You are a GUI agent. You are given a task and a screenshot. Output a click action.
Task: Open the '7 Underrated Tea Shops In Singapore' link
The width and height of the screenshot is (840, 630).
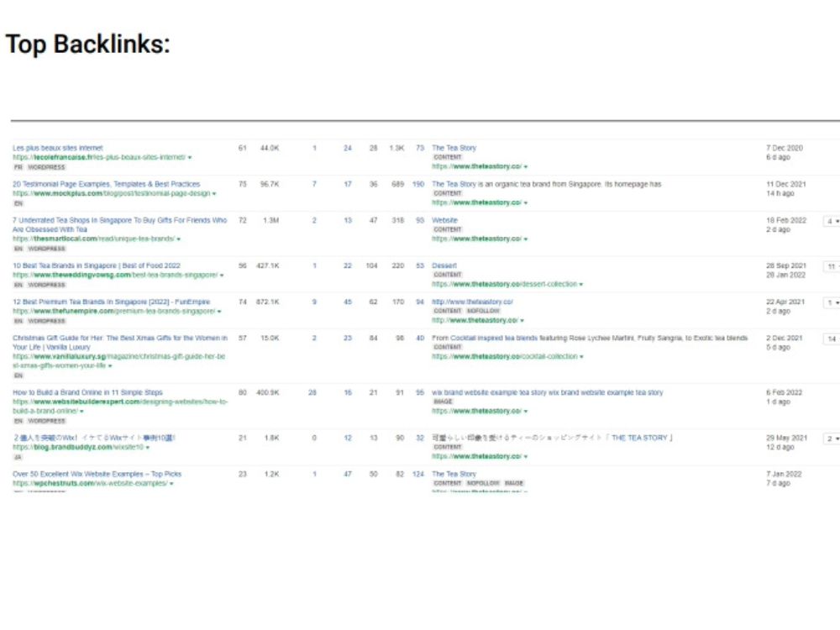click(119, 224)
